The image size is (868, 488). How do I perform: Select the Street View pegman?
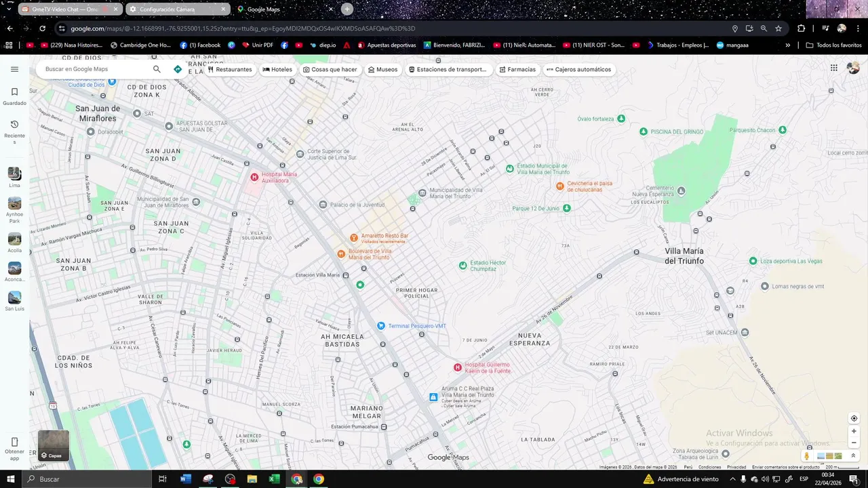pos(806,456)
